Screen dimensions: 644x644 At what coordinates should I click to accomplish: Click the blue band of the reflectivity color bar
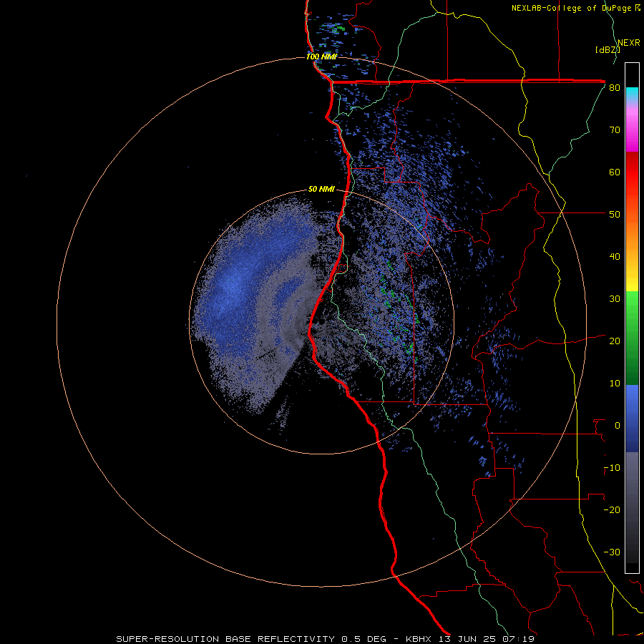point(632,419)
